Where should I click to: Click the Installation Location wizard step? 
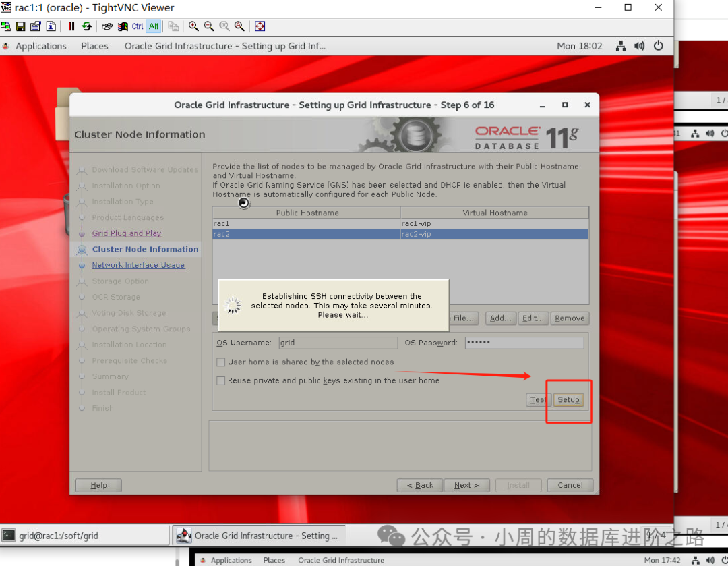(x=129, y=345)
